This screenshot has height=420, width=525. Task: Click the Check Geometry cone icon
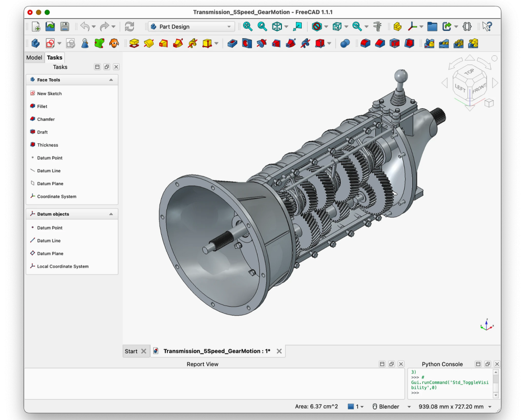pyautogui.click(x=85, y=44)
